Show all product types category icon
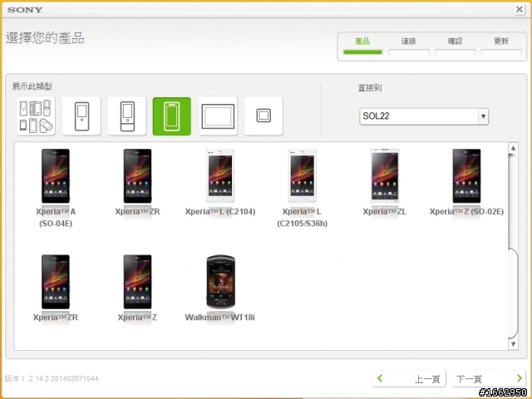 (x=36, y=116)
